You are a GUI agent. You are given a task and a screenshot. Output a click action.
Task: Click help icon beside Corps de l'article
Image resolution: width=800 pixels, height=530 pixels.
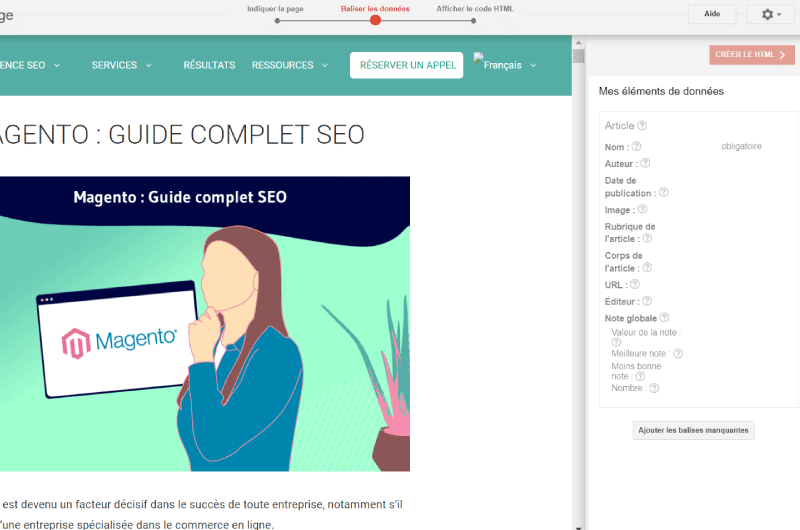click(647, 267)
